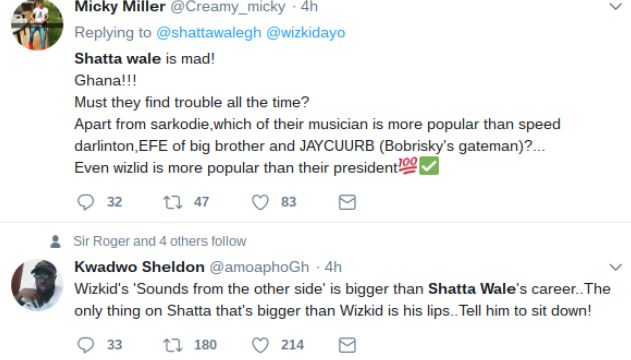Send Micky Miller's tweet via direct message
Viewport: 631px width, 360px height.
click(x=347, y=202)
